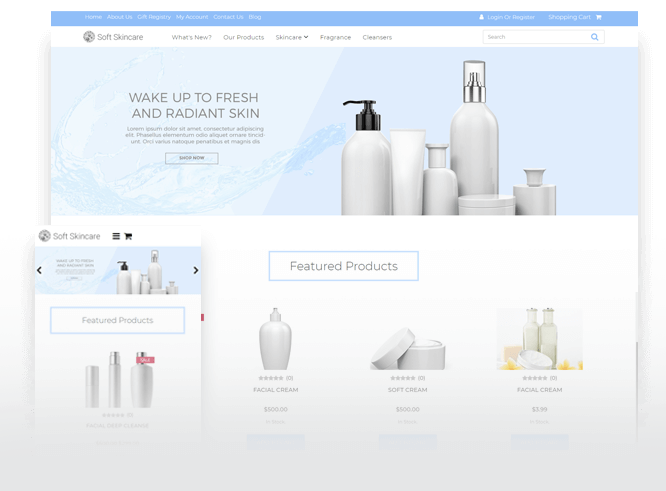Expand the Skincare dropdown menu

click(x=291, y=37)
